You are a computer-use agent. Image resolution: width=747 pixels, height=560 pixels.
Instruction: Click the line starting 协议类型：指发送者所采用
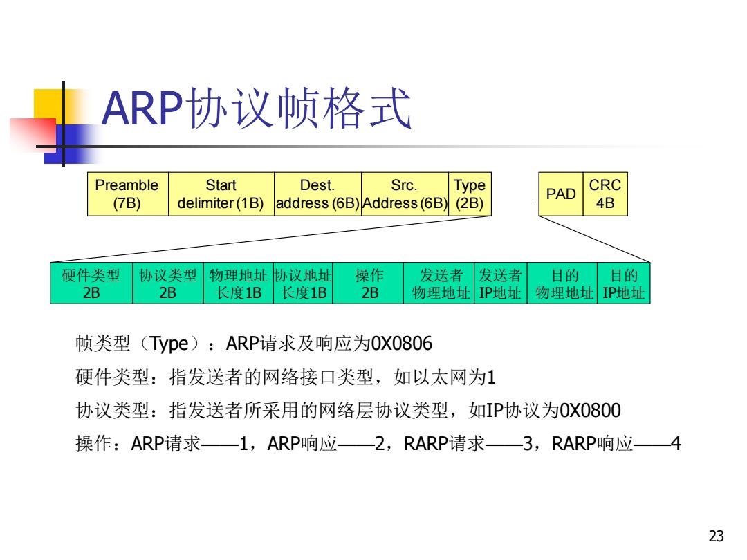[348, 410]
